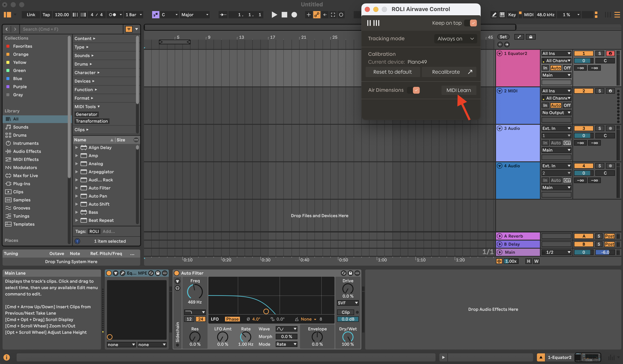Click the browser search field
This screenshot has width=623, height=364.
coord(72,29)
